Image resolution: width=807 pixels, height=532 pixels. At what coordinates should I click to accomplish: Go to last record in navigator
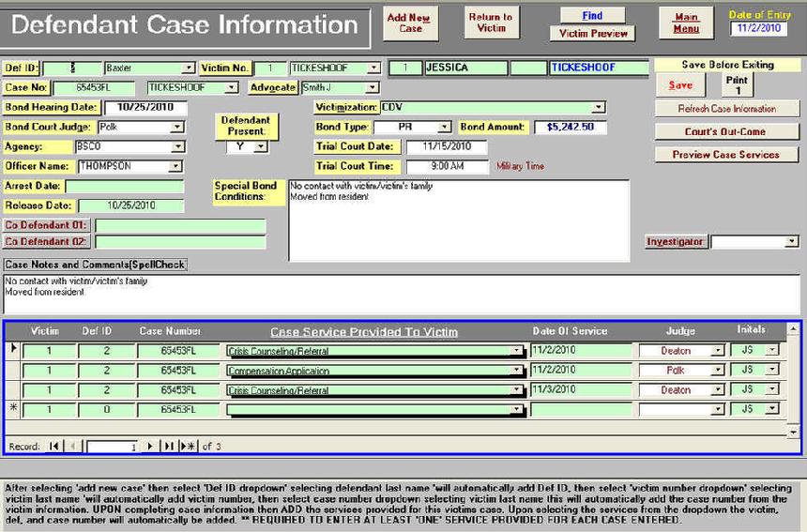coord(168,446)
